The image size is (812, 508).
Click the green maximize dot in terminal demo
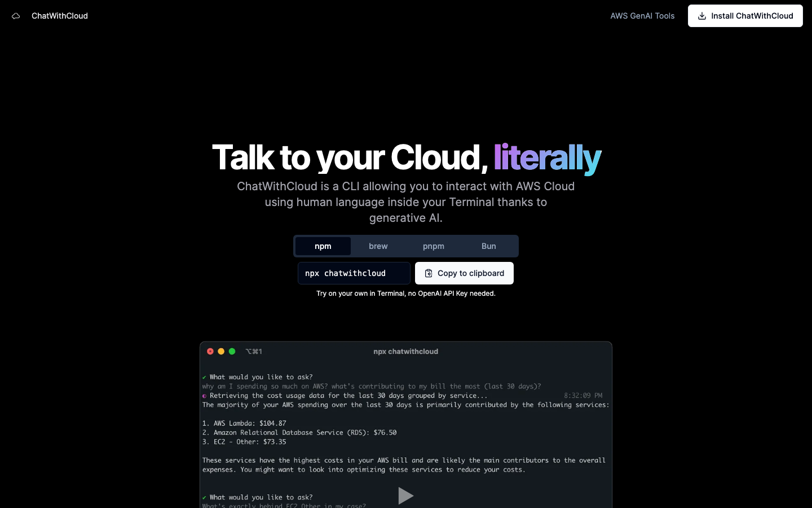coord(232,351)
